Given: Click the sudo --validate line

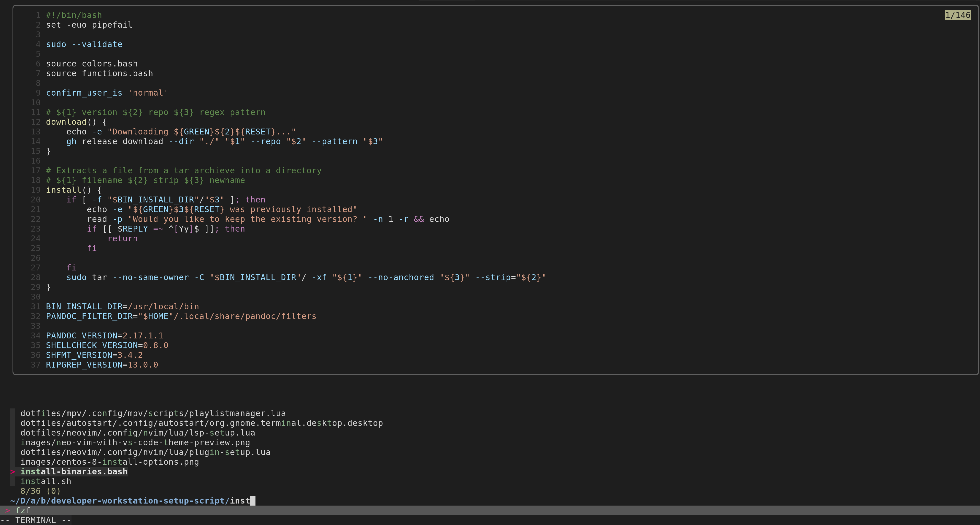Looking at the screenshot, I should coord(84,44).
